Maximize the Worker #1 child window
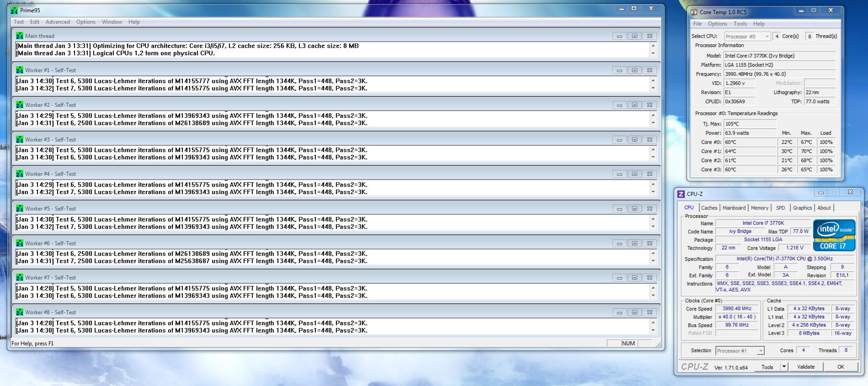Screen dimensions: 868x386 (x=635, y=70)
